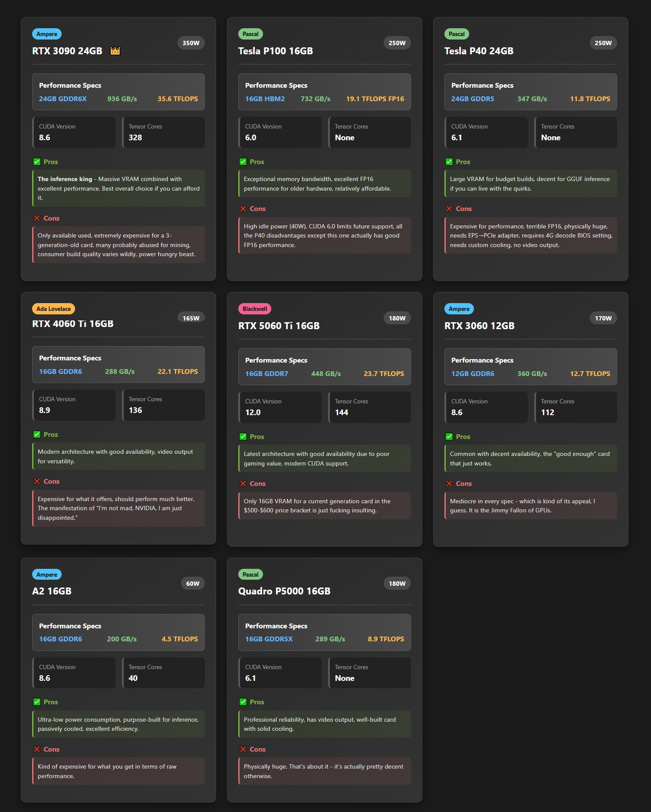Tap the Ampere badge above RTX 3060 12GB
The width and height of the screenshot is (651, 812).
[459, 309]
